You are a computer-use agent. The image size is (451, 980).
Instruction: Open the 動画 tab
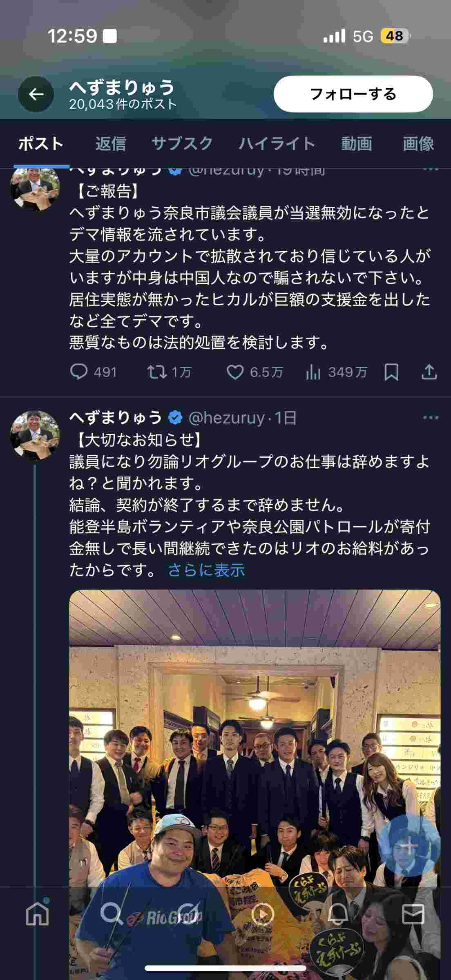[x=356, y=144]
